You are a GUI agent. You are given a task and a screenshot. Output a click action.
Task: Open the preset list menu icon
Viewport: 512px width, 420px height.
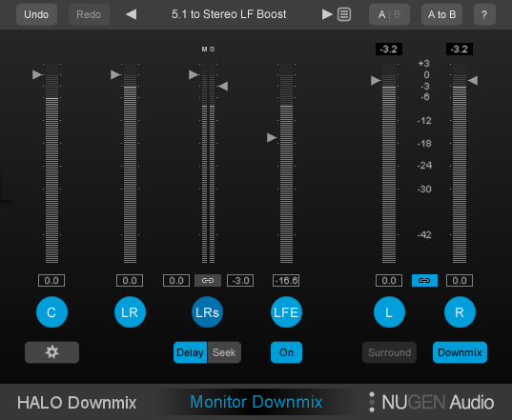(344, 14)
